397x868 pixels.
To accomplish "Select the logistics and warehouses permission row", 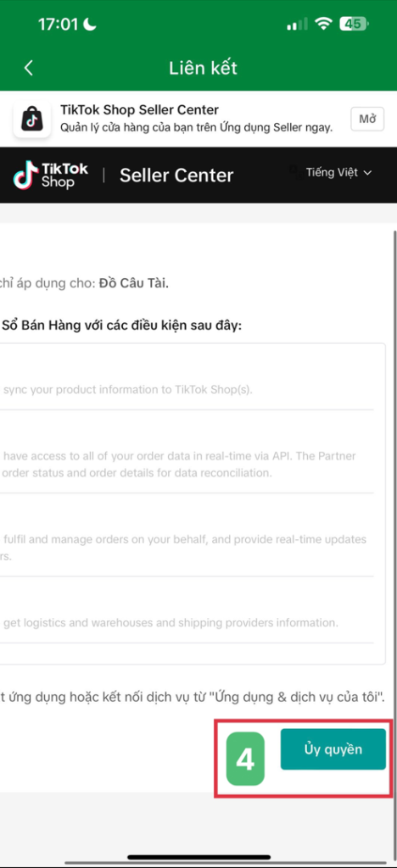I will 187,610.
